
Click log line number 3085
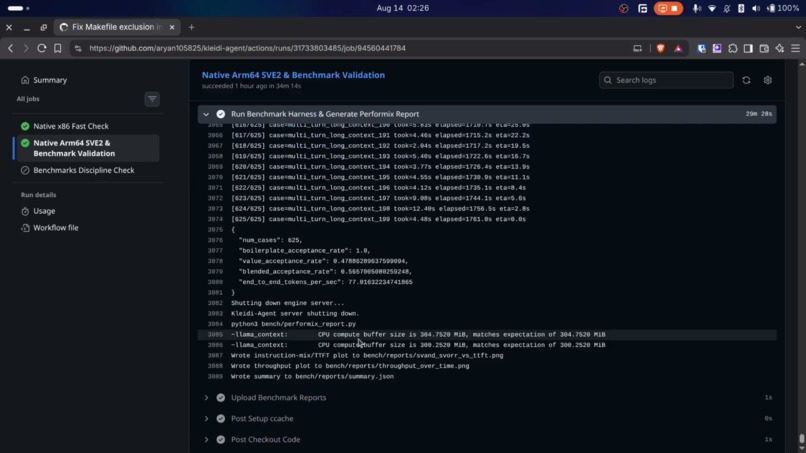(x=215, y=334)
